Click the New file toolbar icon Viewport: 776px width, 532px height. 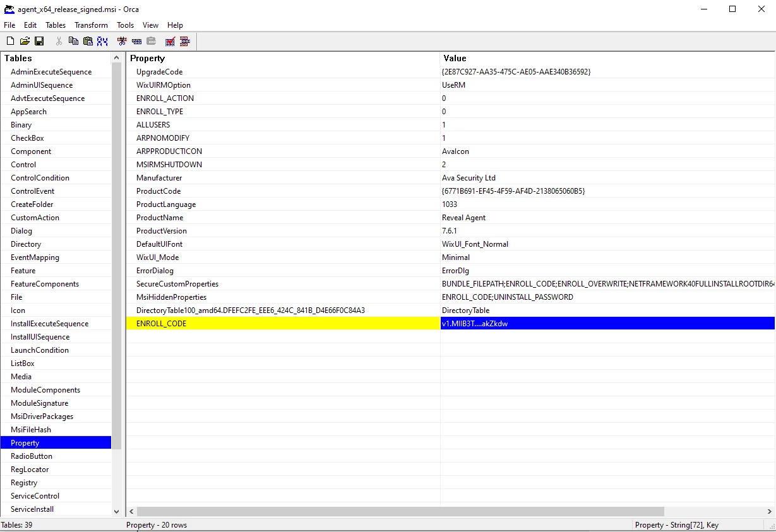pyautogui.click(x=10, y=41)
